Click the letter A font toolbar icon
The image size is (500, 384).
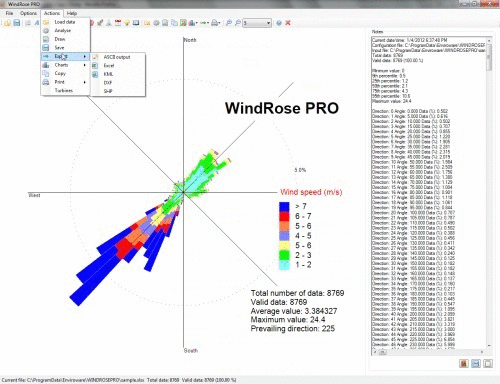point(36,23)
